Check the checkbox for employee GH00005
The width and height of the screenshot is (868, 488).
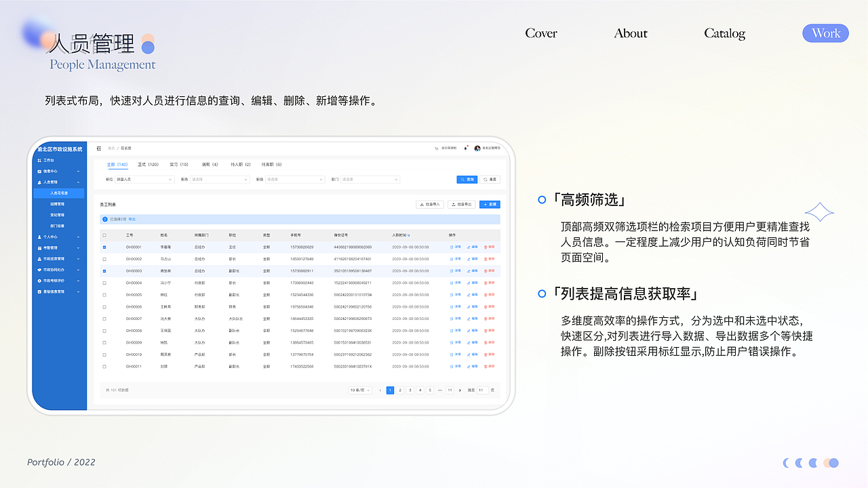coord(104,295)
